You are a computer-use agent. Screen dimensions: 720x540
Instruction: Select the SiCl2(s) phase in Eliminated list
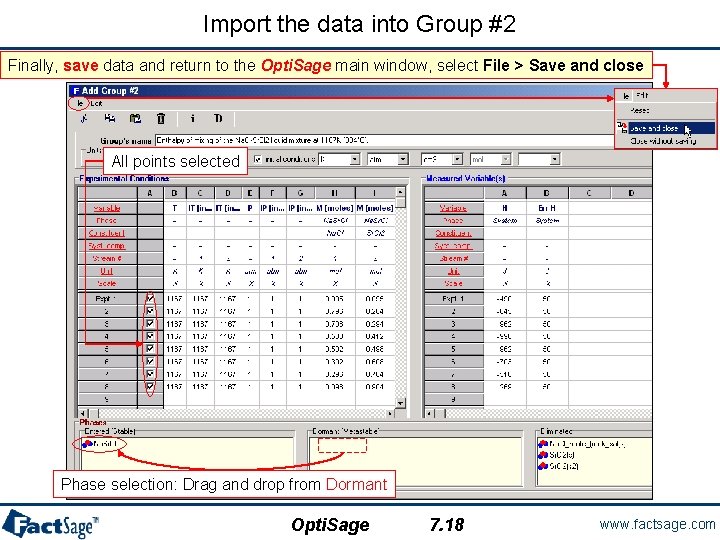(x=557, y=455)
